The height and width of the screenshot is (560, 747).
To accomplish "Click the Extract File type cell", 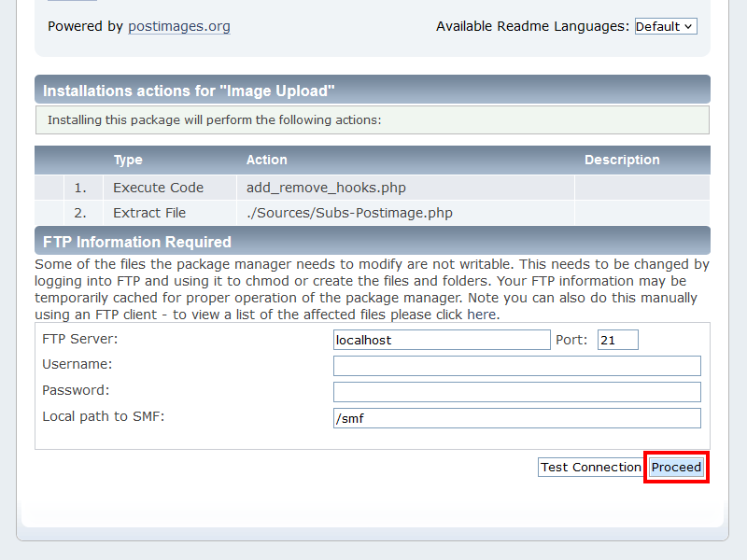I will point(149,213).
